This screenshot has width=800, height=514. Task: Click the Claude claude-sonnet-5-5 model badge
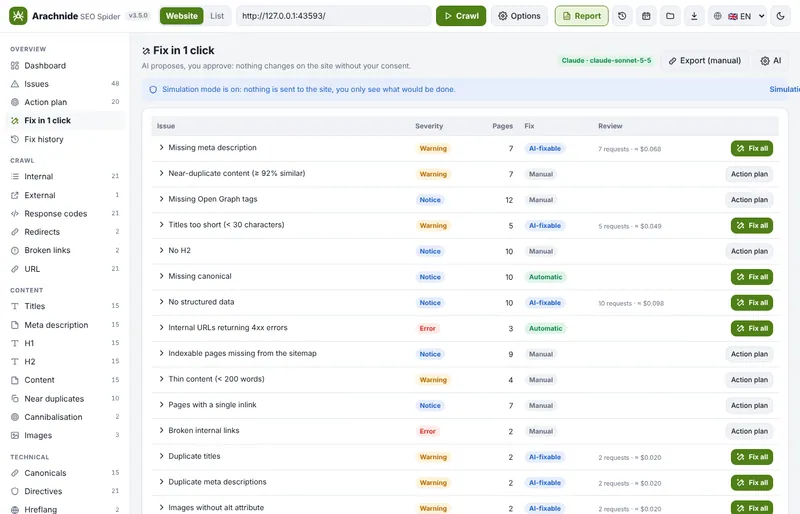pyautogui.click(x=606, y=60)
